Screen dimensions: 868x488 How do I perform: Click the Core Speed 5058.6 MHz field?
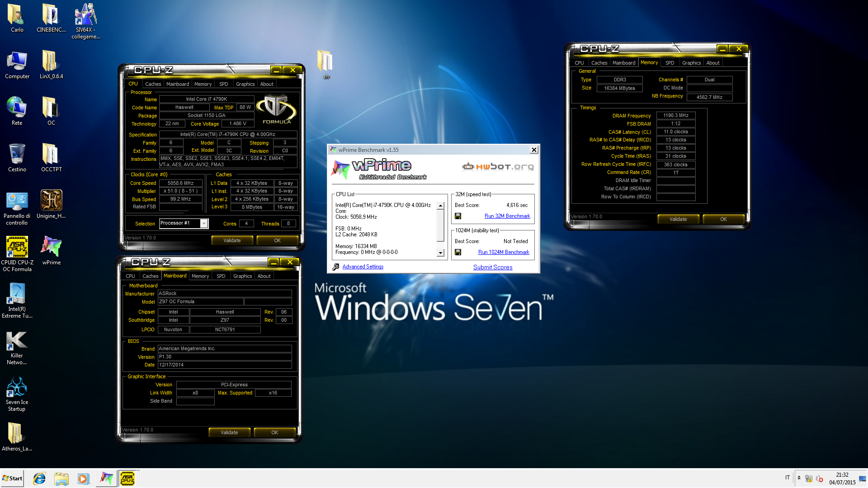180,183
